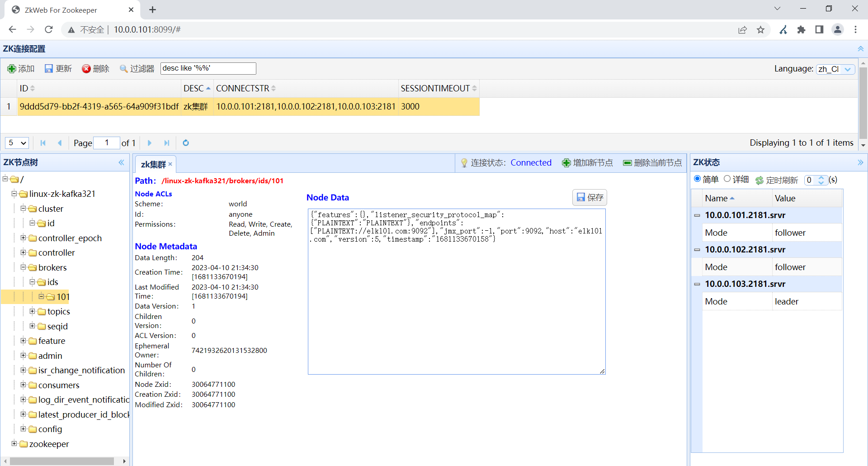Image resolution: width=868 pixels, height=466 pixels.
Task: Select the seqid tree node
Action: coord(57,326)
